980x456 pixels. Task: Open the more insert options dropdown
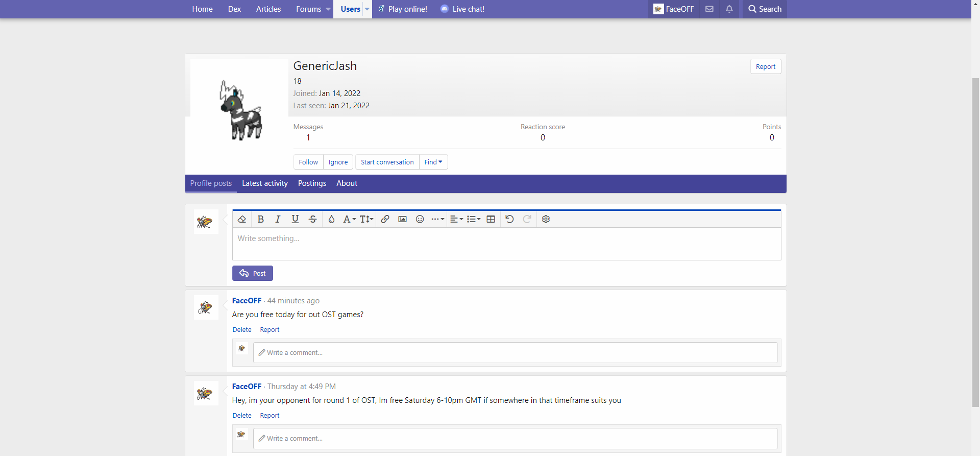coord(437,219)
